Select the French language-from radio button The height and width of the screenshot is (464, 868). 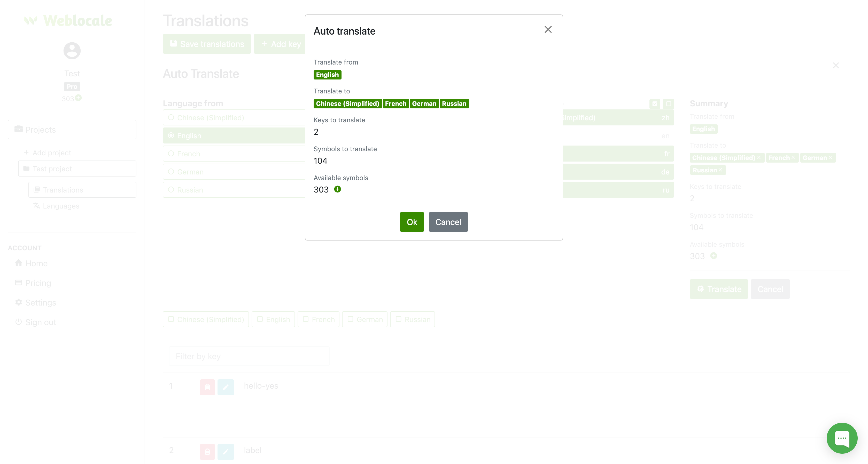pos(171,154)
